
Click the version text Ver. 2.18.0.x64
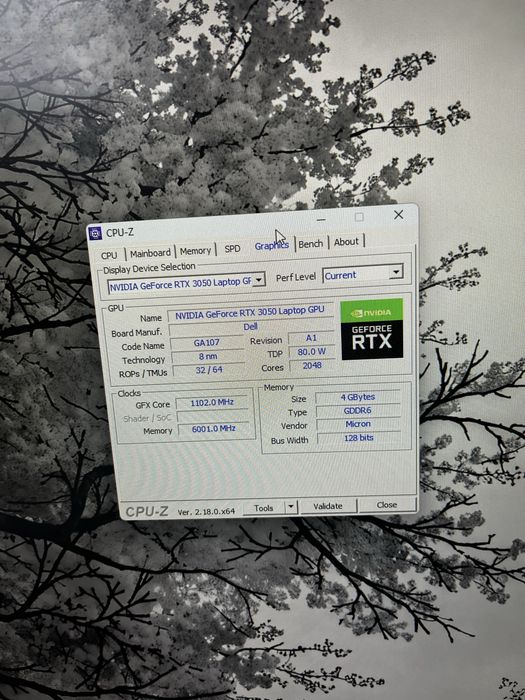206,512
